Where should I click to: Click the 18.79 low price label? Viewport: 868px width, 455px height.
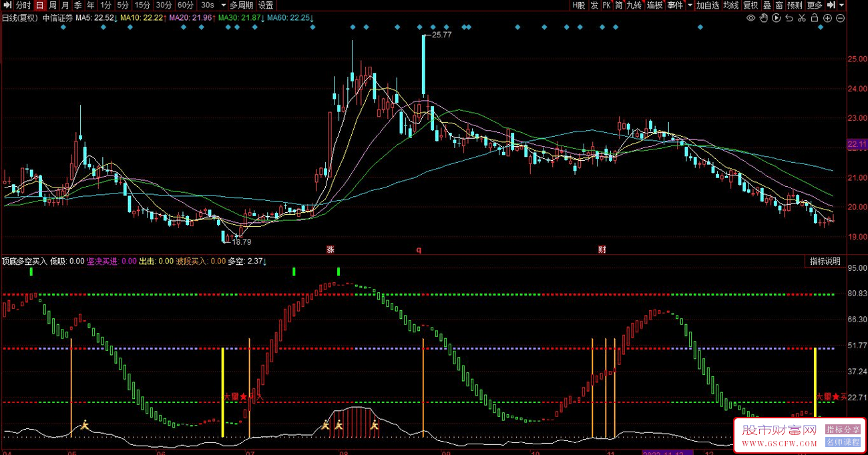(x=242, y=242)
